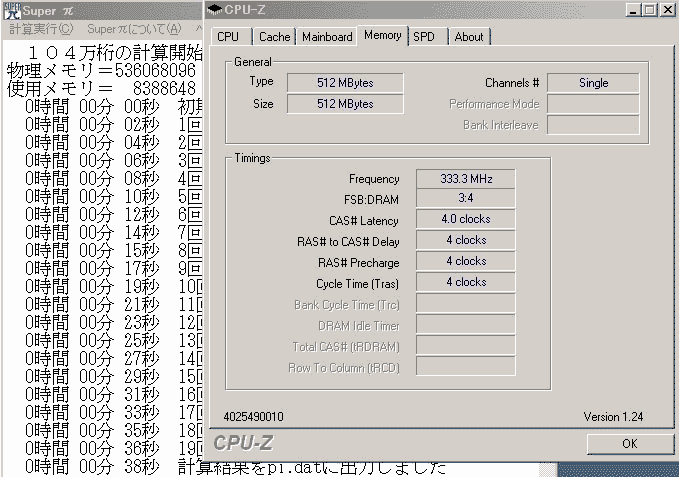Click the empty Bank Interleave field
Image resolution: width=679 pixels, height=477 pixels.
click(x=593, y=125)
